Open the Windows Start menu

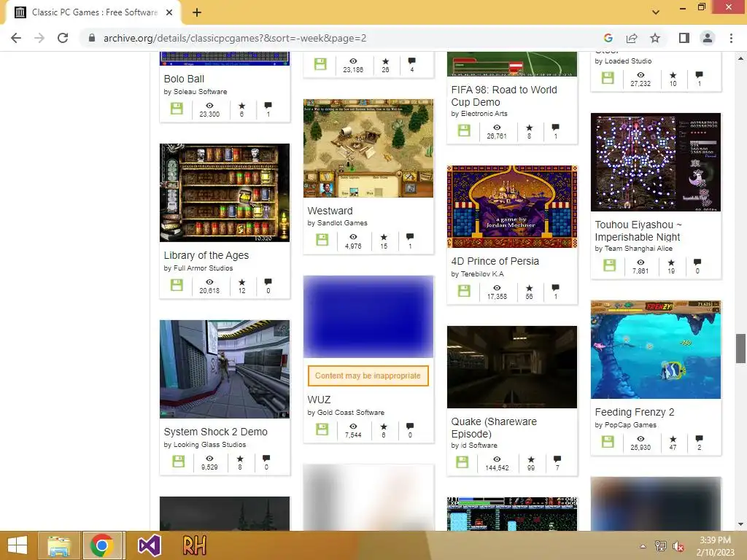(x=18, y=545)
